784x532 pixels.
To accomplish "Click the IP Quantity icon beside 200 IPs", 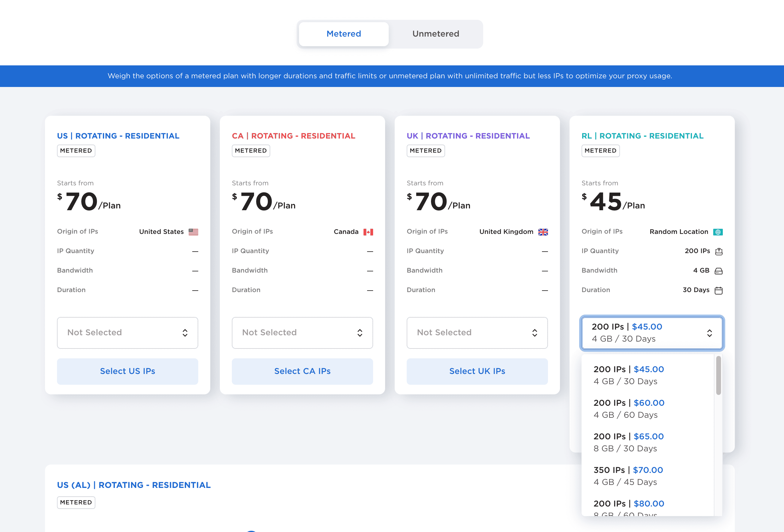I will [719, 251].
